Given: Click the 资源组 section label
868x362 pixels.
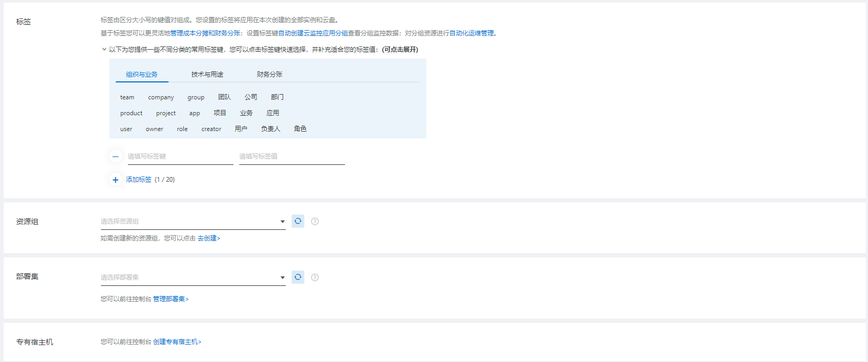Looking at the screenshot, I should point(27,221).
